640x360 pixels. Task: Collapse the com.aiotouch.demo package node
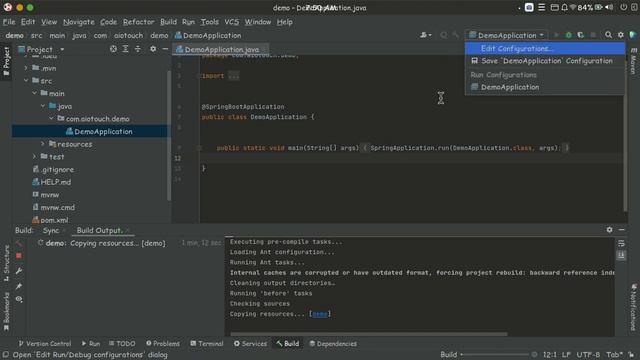point(51,118)
